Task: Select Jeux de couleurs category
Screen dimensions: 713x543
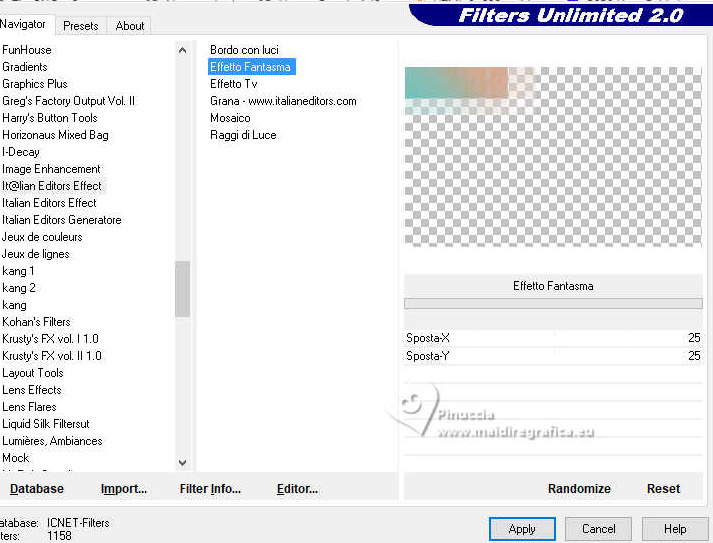Action: 42,237
